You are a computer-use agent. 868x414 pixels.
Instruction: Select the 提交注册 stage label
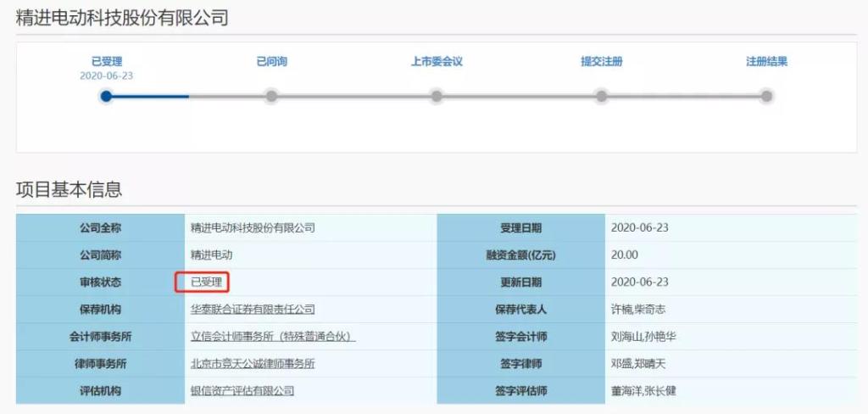pos(601,62)
